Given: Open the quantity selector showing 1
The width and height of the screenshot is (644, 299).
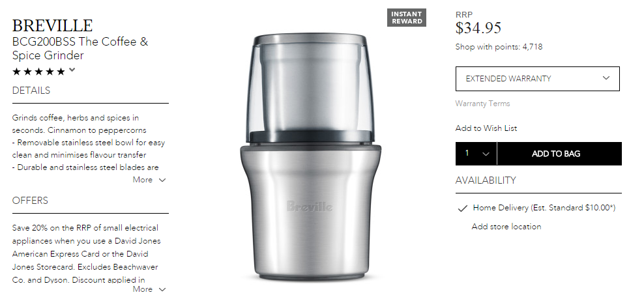Looking at the screenshot, I should pos(476,154).
